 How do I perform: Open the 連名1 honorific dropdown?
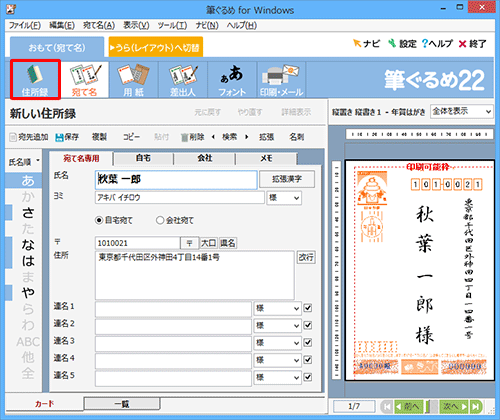(277, 309)
